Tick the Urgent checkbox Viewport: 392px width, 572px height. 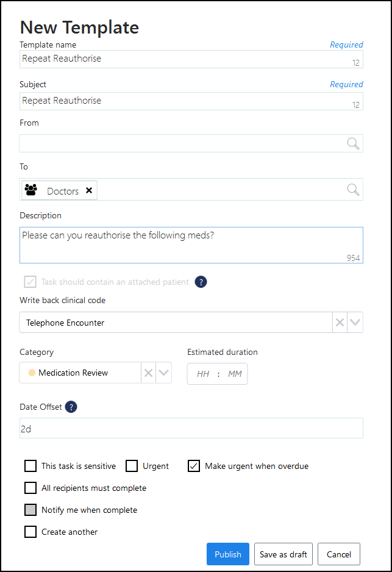tap(132, 466)
